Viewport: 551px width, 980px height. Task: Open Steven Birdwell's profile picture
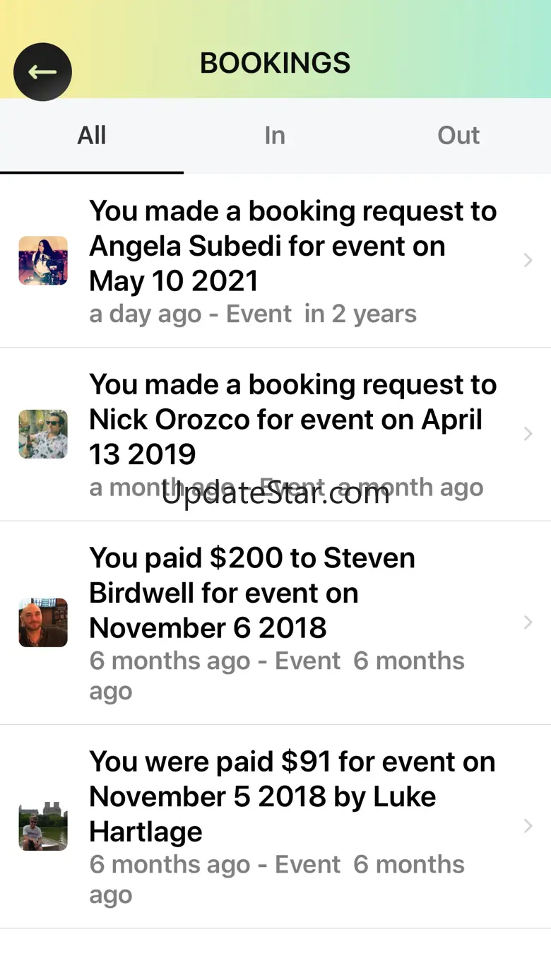(x=43, y=622)
